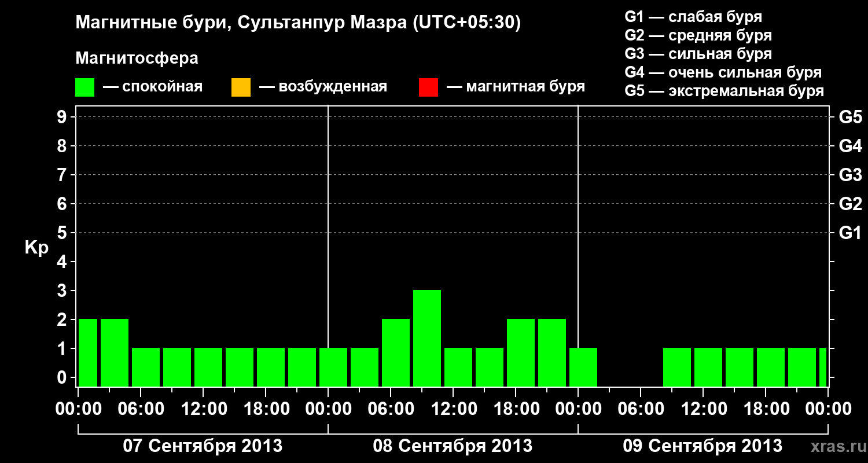Click the '18:00' time label under 09 Сентября
This screenshot has height=463, width=868.
click(766, 409)
